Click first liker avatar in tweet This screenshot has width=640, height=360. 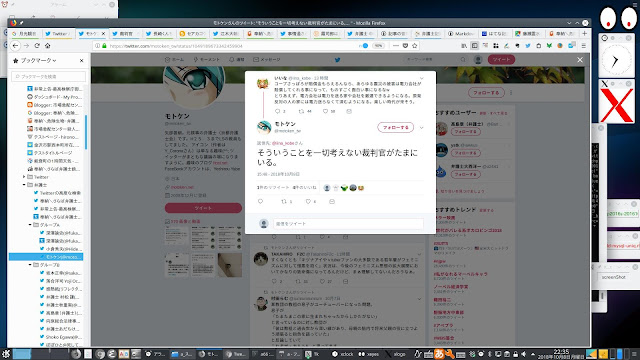point(327,188)
